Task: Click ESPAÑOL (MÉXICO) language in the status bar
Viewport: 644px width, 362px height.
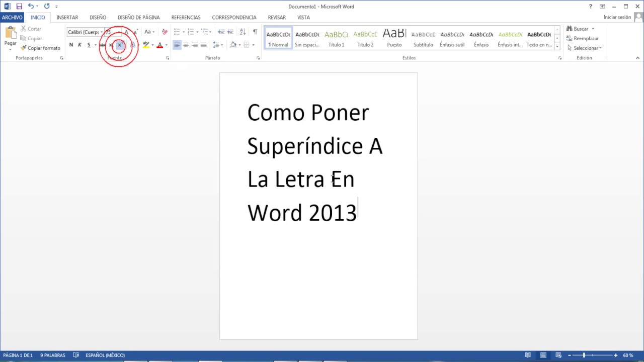Action: [105, 355]
